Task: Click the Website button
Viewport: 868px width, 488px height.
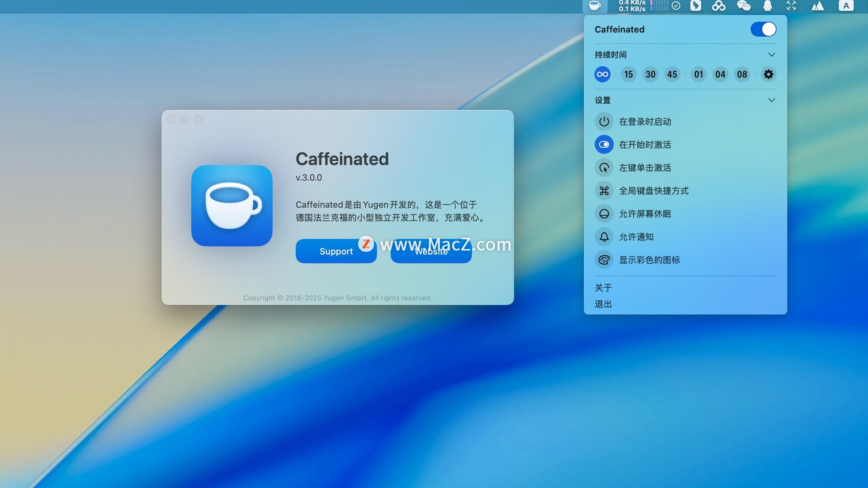Action: tap(431, 253)
